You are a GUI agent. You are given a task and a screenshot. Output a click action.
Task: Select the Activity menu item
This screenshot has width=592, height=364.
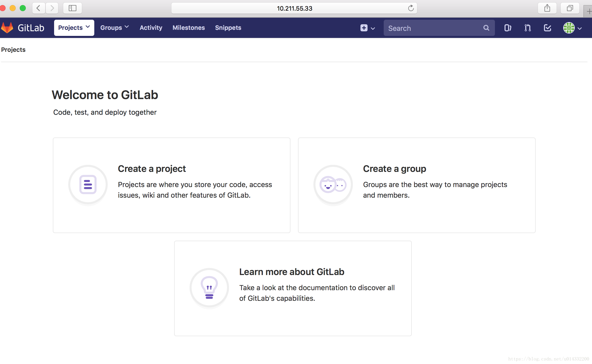click(151, 28)
